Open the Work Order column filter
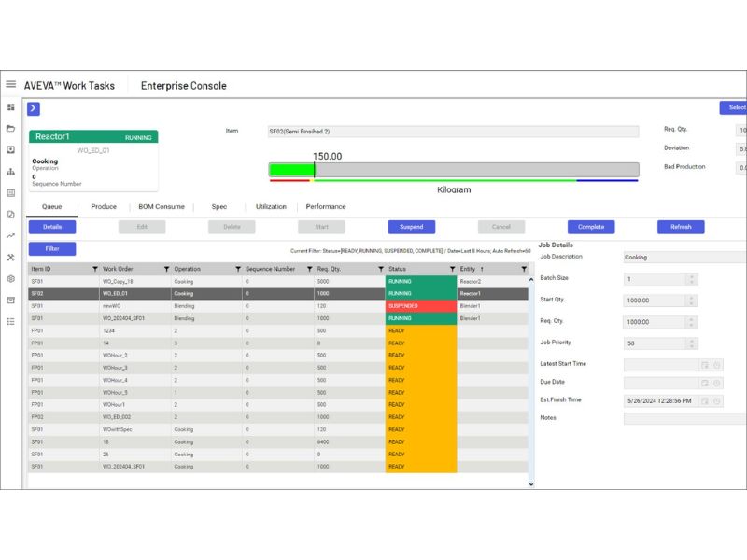Viewport: 747px width, 560px height. point(166,269)
